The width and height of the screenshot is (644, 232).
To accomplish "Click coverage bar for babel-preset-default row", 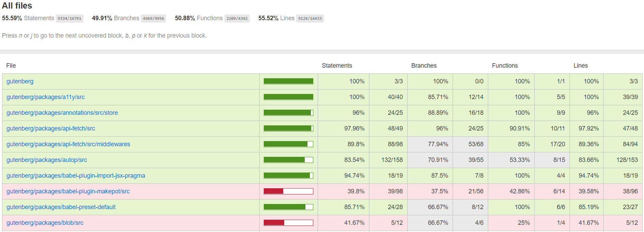I will point(288,207).
